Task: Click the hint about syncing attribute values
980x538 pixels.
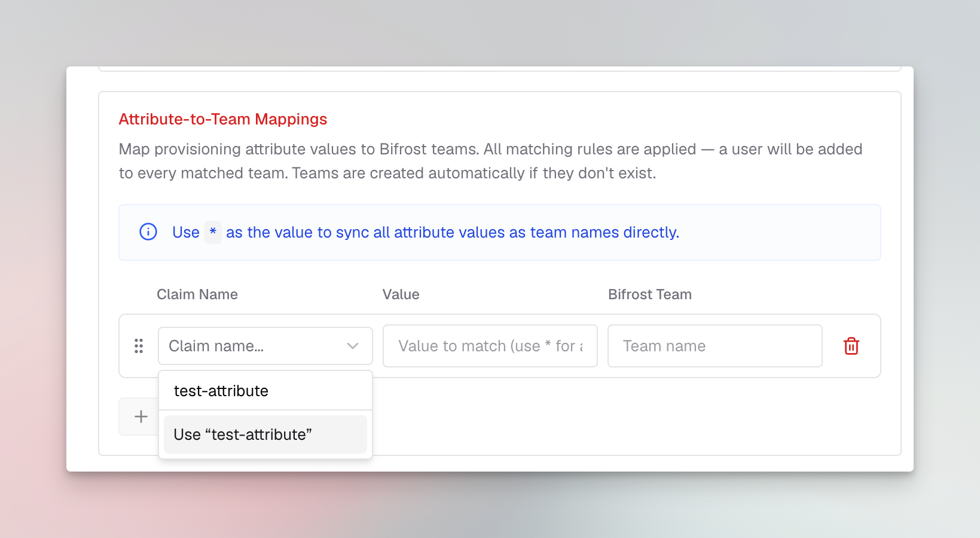Action: 426,232
